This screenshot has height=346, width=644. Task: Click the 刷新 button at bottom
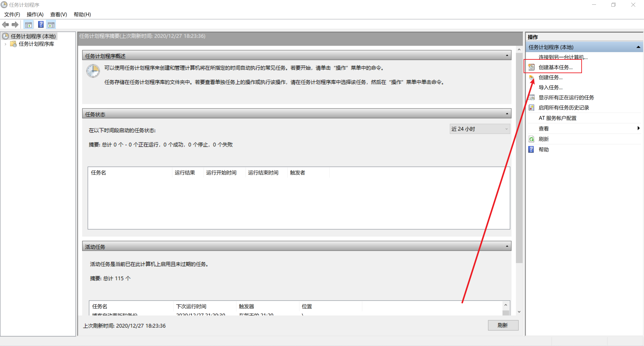tap(503, 325)
